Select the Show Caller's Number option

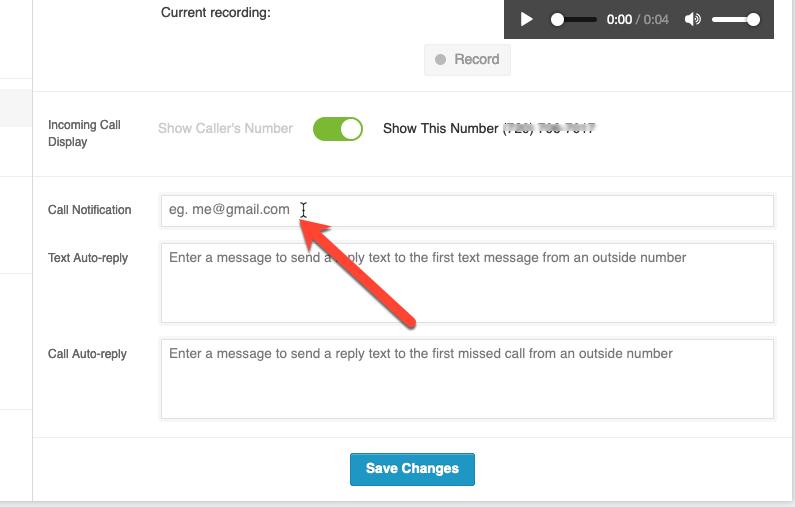point(225,128)
